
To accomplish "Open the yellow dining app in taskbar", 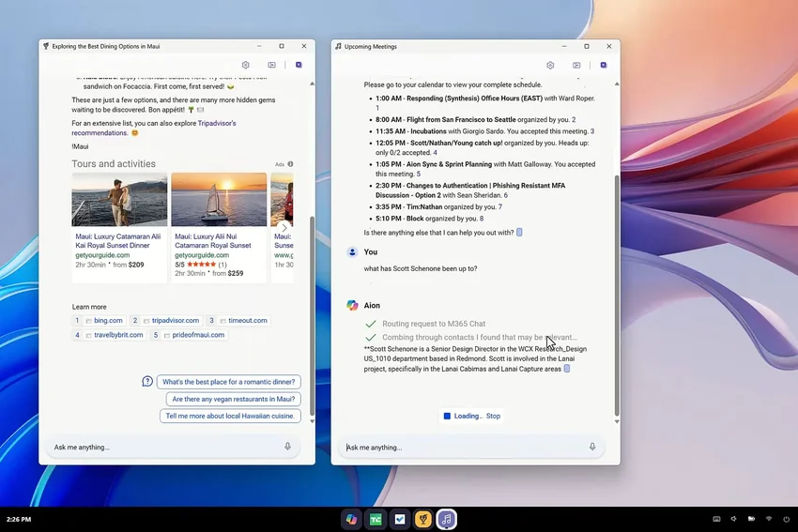I will (x=422, y=519).
